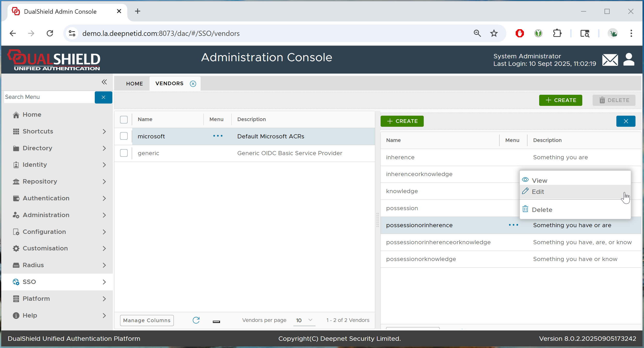Click the top-right green CREATE button

560,100
